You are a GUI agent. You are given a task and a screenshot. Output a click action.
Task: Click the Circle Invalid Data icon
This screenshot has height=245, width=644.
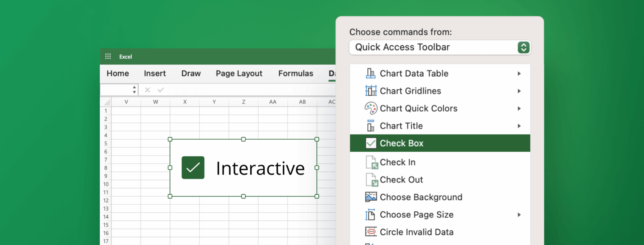coord(370,232)
